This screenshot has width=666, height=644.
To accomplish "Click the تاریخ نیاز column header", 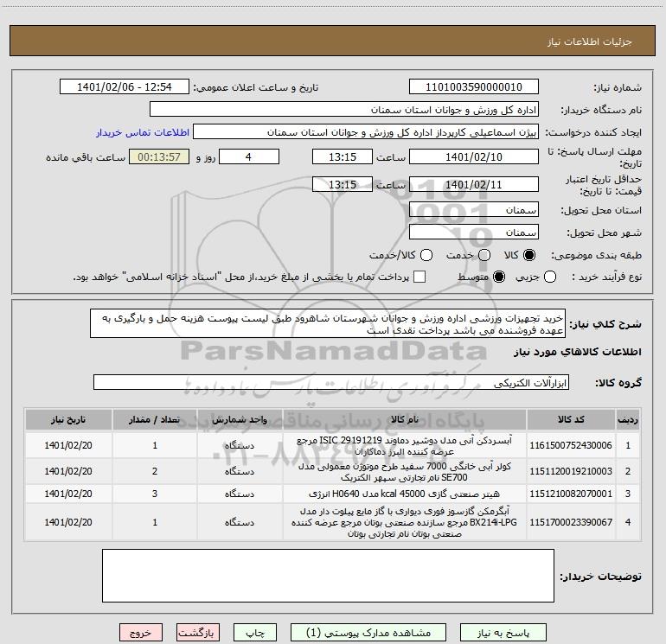I will [x=68, y=419].
